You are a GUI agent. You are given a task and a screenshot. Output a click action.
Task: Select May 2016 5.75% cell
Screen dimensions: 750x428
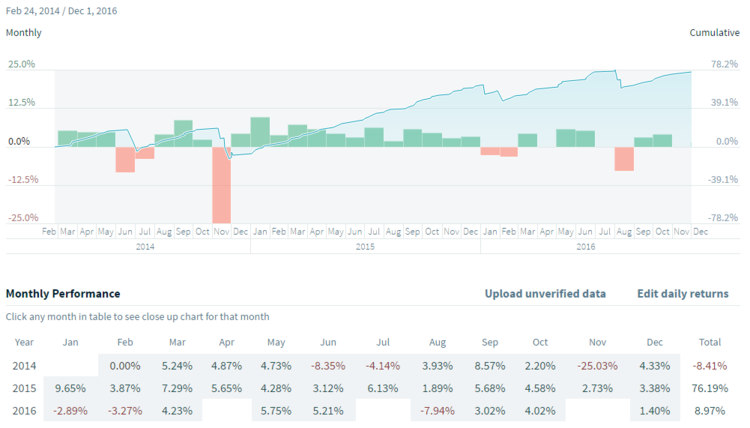[x=276, y=410]
